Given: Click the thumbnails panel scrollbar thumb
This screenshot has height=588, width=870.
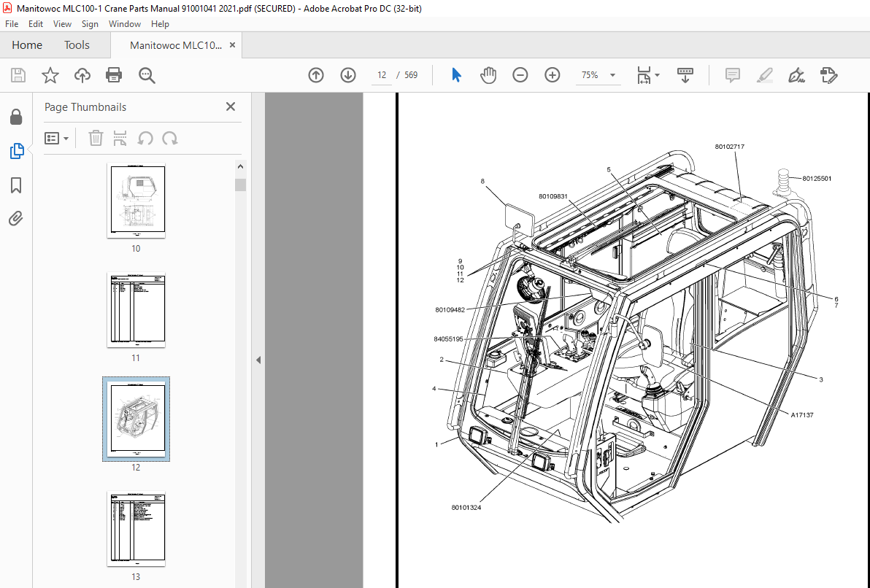Looking at the screenshot, I should (x=240, y=185).
